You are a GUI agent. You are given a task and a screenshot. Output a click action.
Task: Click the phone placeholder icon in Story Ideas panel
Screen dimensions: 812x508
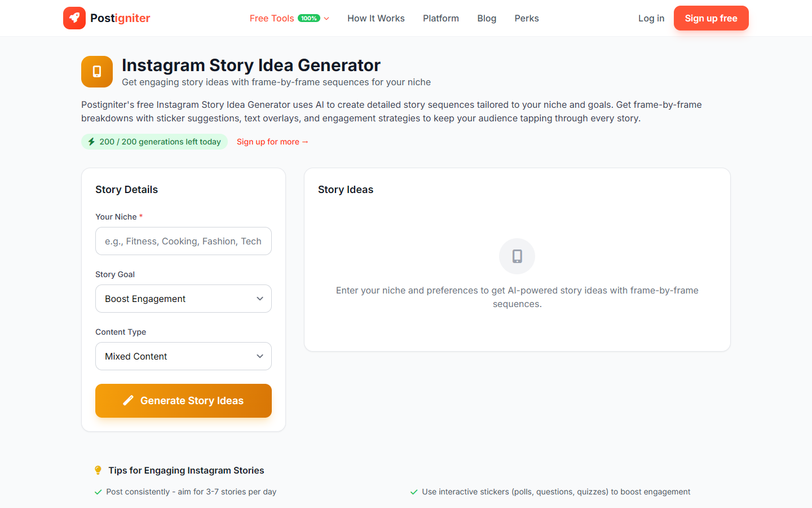(x=517, y=256)
